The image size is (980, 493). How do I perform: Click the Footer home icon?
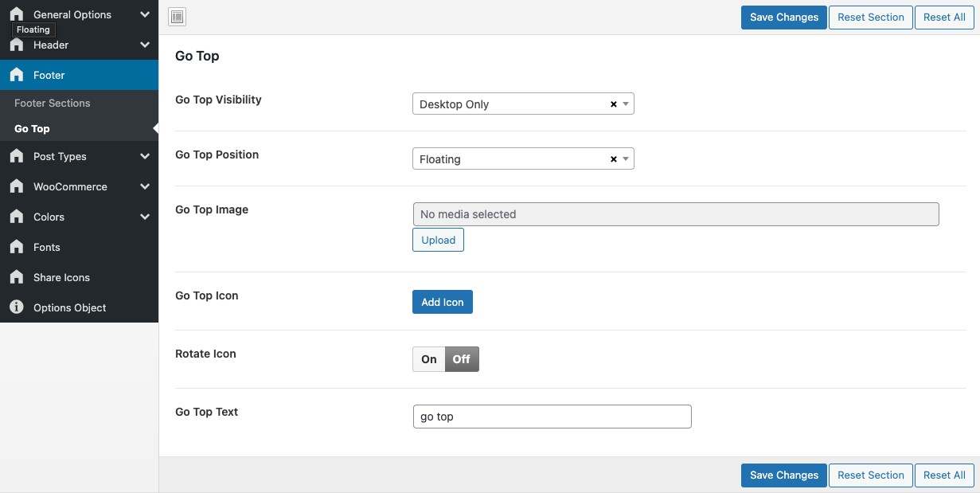[17, 75]
